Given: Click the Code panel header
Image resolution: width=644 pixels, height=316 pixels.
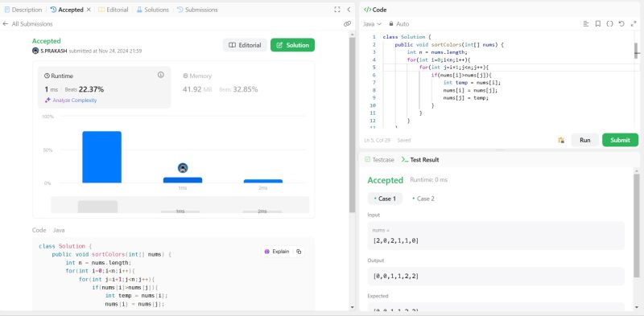Looking at the screenshot, I should tap(375, 10).
